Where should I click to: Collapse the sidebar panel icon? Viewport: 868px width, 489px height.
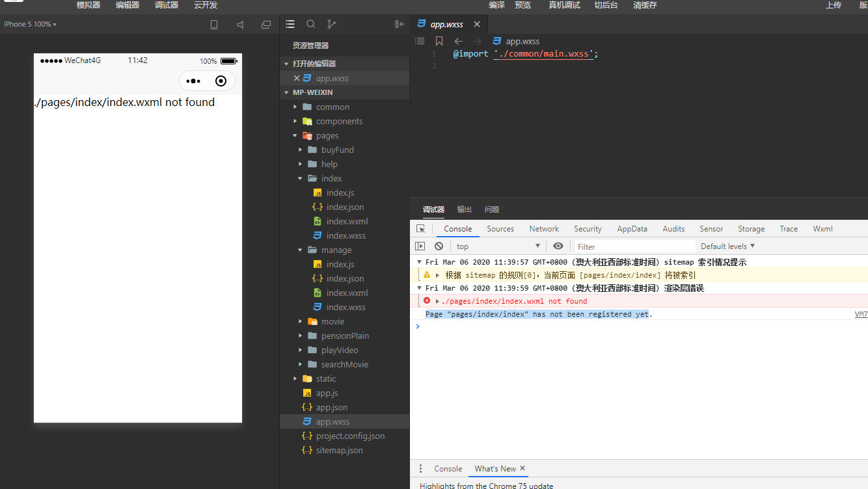pyautogui.click(x=400, y=24)
